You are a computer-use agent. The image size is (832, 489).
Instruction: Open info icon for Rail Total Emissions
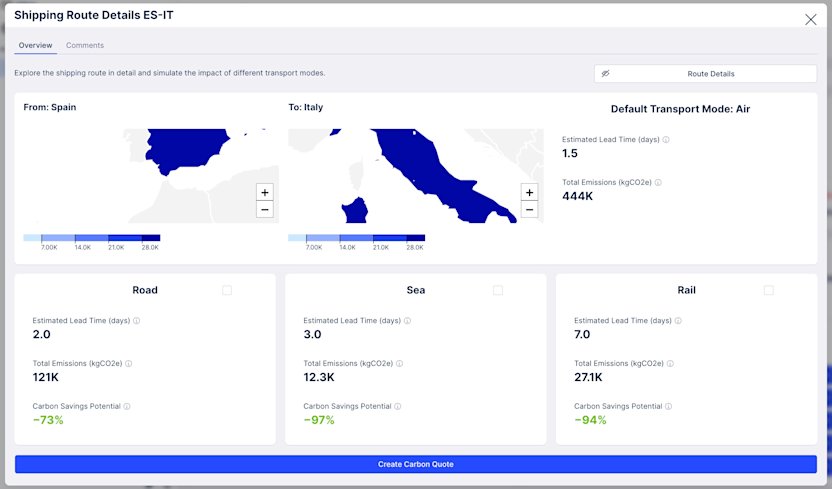point(670,363)
